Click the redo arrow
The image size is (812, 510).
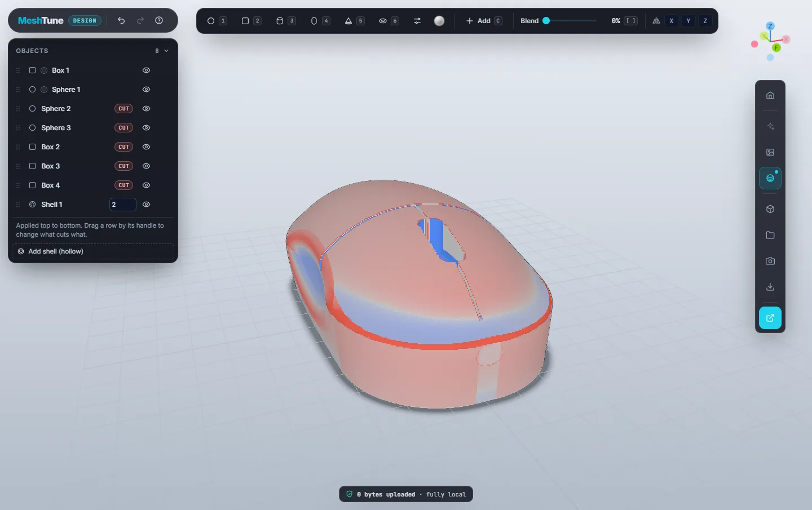140,20
